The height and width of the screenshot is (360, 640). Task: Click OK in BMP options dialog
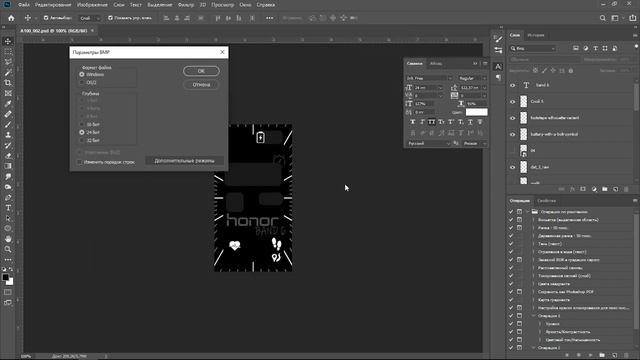(x=201, y=71)
